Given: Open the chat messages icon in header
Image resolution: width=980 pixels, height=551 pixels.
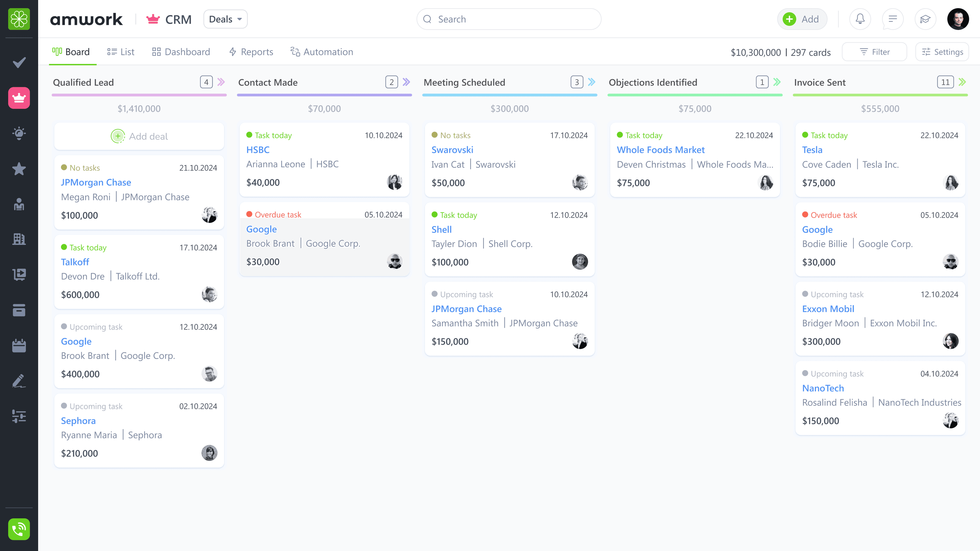Looking at the screenshot, I should 892,19.
